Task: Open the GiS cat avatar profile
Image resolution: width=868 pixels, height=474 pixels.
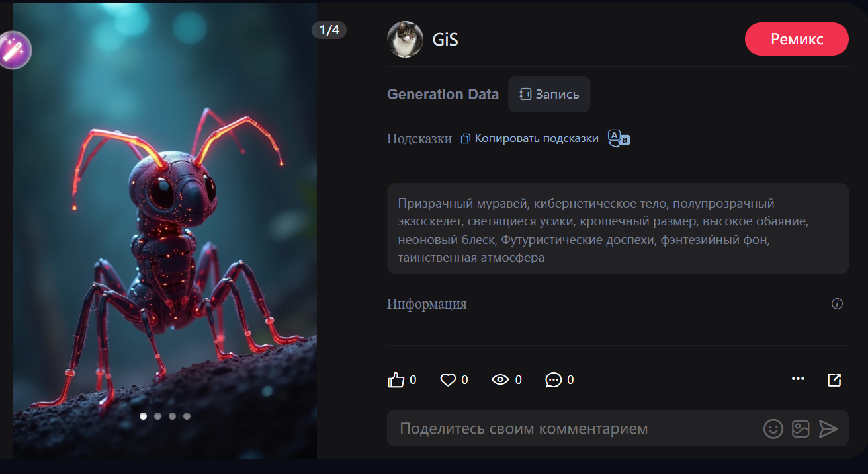Action: point(405,40)
